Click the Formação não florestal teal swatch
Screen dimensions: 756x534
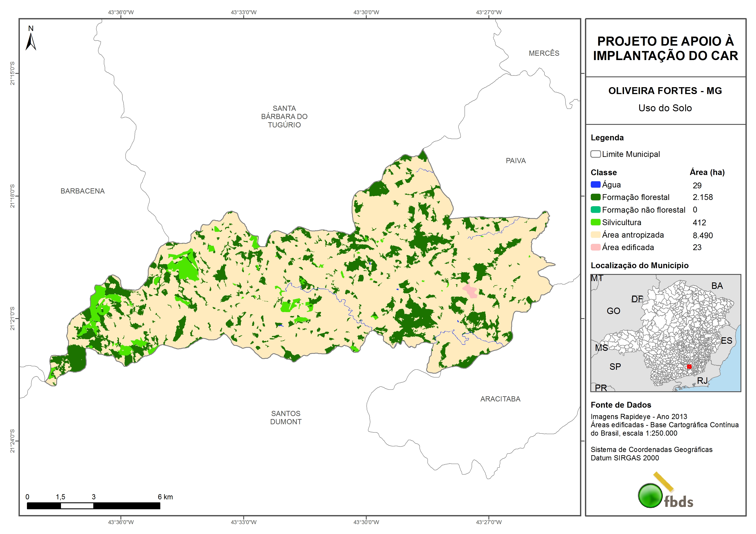click(x=595, y=210)
